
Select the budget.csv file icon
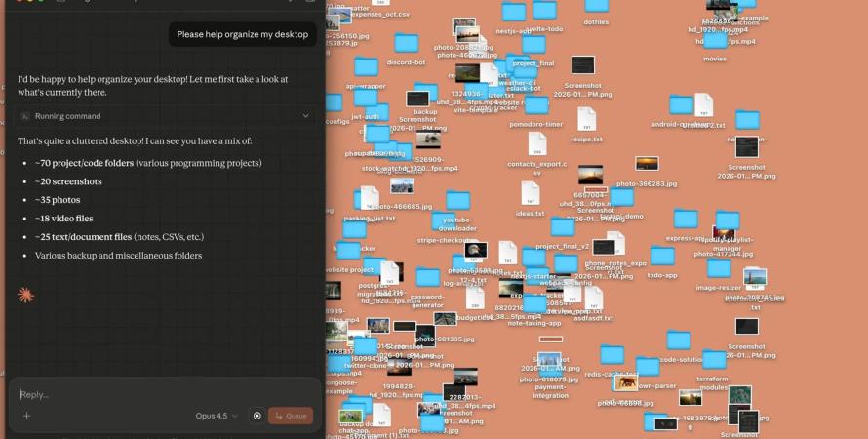click(x=475, y=298)
